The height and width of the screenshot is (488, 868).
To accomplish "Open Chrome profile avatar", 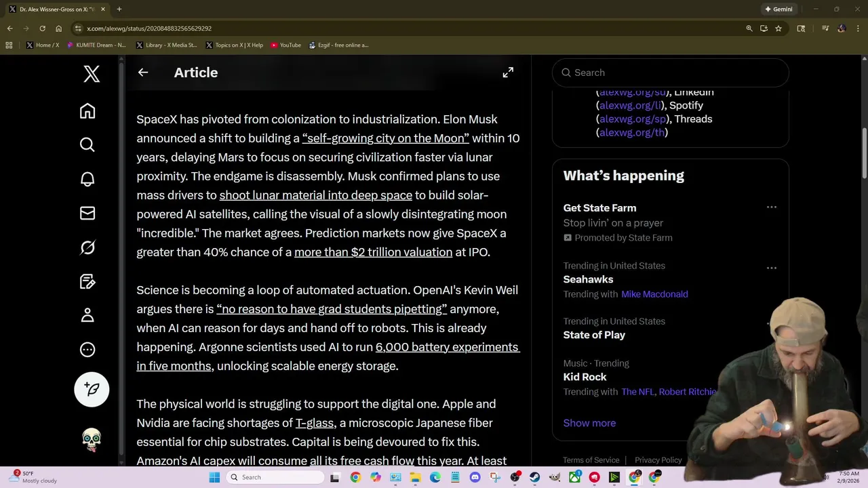I will coord(842,28).
